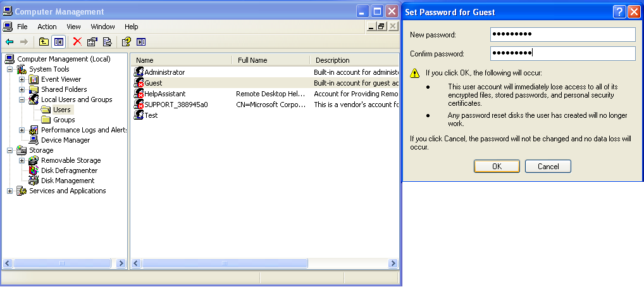Click OK in Set Password dialog

497,167
